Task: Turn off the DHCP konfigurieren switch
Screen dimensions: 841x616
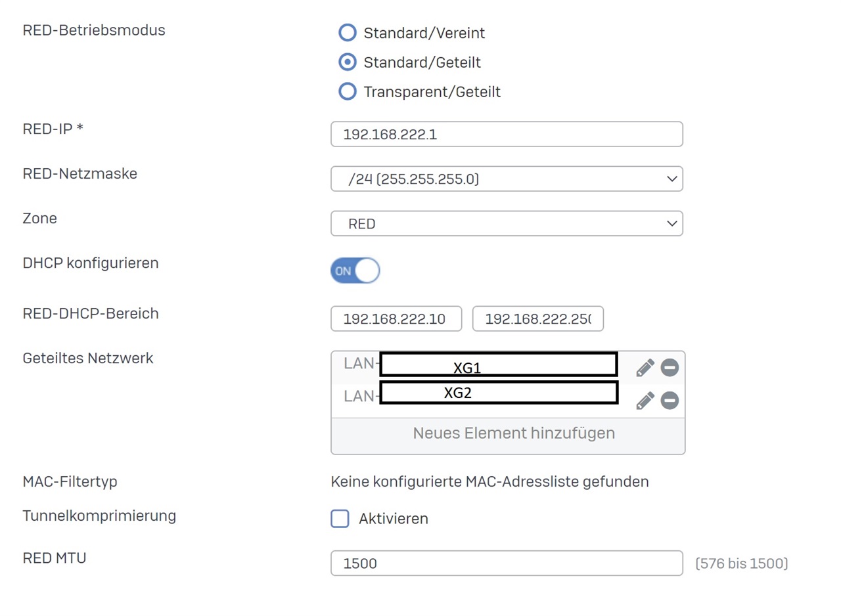Action: pyautogui.click(x=355, y=271)
